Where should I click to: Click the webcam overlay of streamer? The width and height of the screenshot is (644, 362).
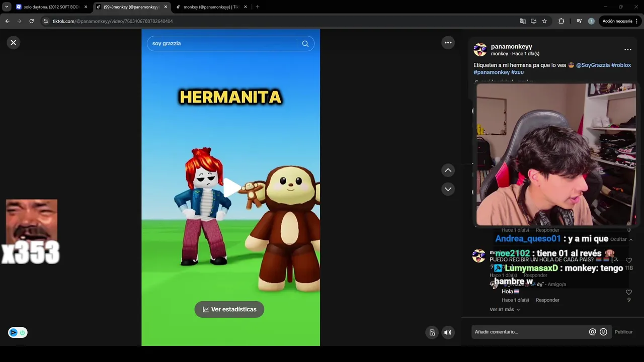(x=556, y=155)
